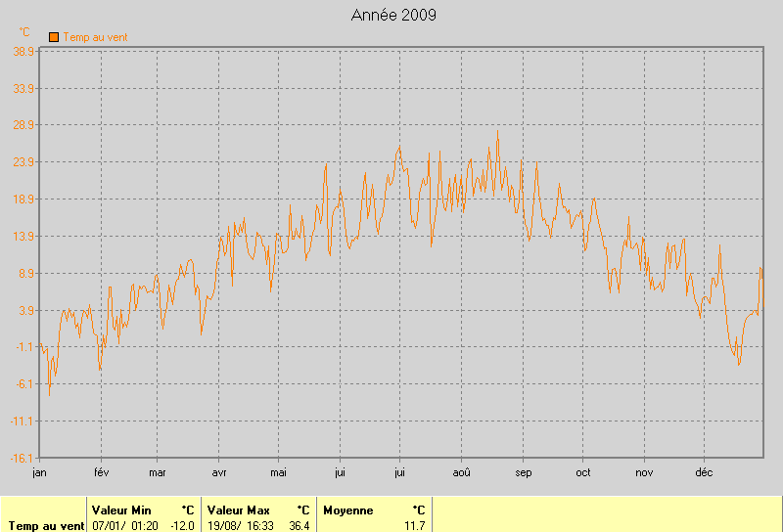Click the °C unit label above y-axis
The width and height of the screenshot is (783, 532).
(24, 32)
